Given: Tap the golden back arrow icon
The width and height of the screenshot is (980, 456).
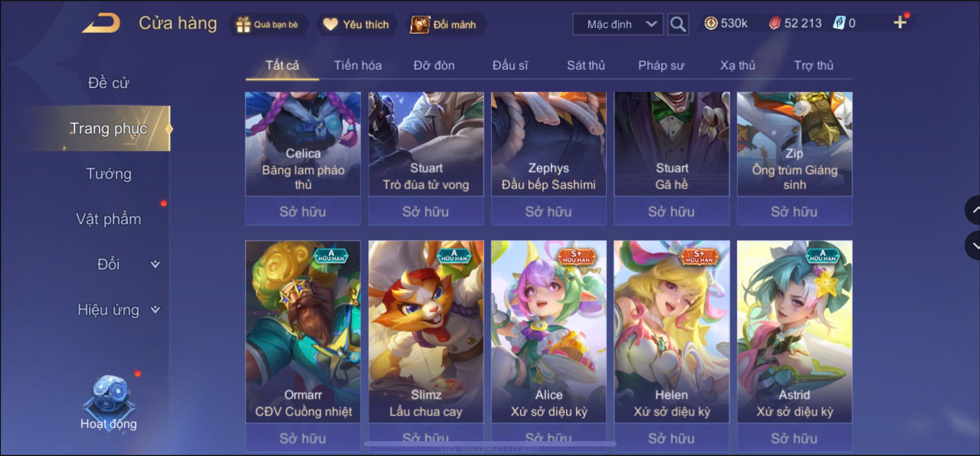Looking at the screenshot, I should point(101,23).
